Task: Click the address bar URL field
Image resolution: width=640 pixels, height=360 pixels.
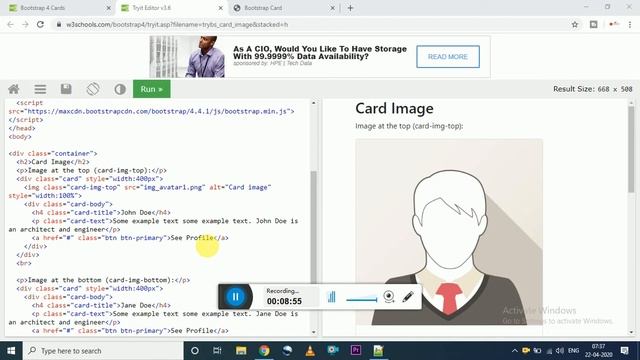Action: pos(310,24)
